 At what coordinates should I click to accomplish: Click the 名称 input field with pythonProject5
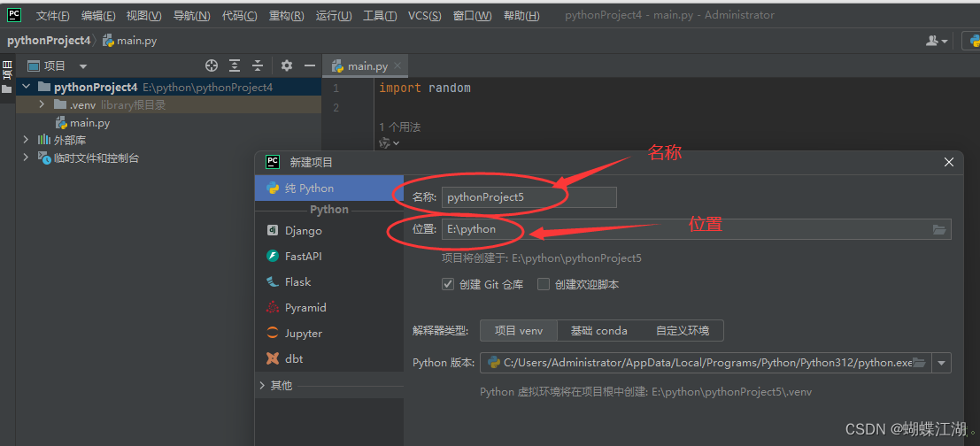click(529, 196)
